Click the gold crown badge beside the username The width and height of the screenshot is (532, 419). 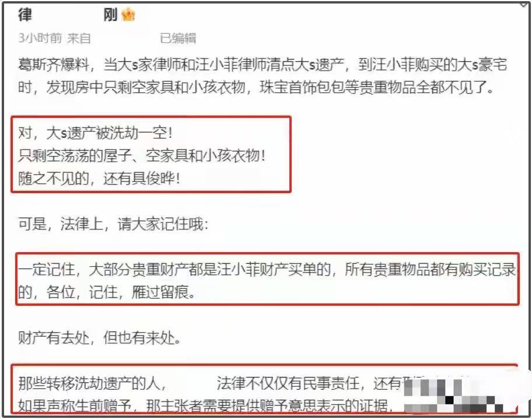pyautogui.click(x=128, y=15)
